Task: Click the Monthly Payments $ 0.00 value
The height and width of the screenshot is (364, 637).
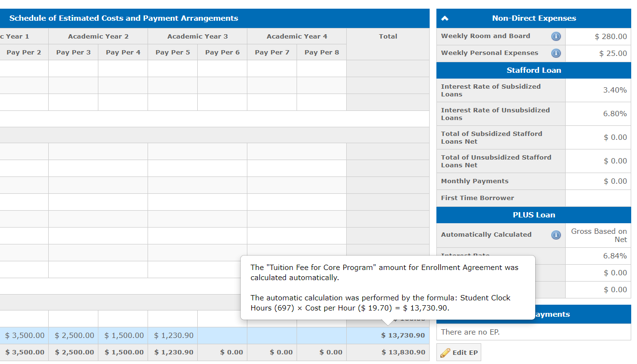Action: coord(615,181)
